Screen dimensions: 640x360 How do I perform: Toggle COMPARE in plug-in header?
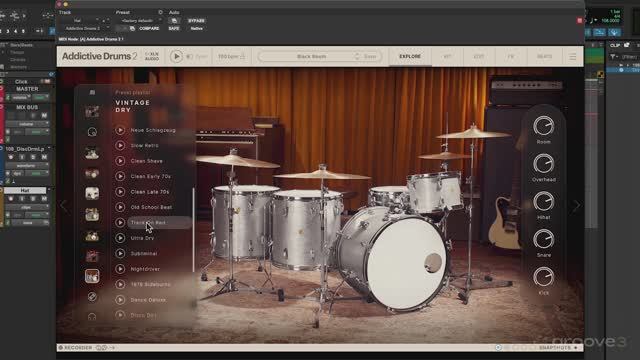(149, 29)
